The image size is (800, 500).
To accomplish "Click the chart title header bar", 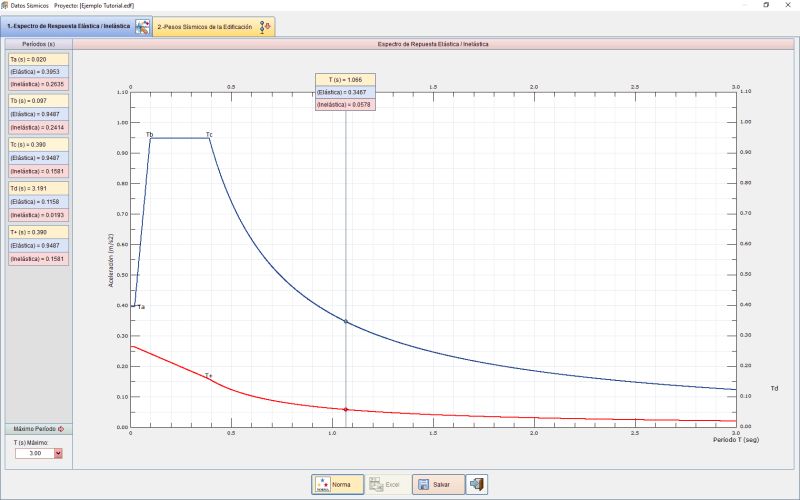I will pos(433,44).
